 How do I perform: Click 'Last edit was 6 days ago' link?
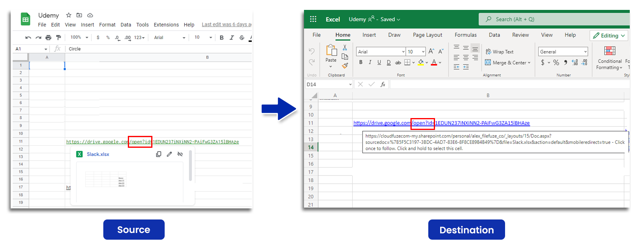pyautogui.click(x=227, y=25)
